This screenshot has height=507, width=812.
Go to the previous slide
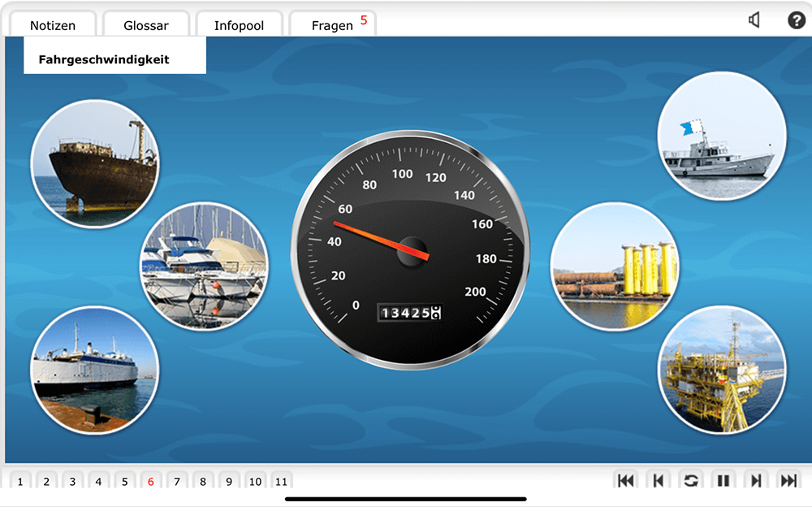point(659,481)
